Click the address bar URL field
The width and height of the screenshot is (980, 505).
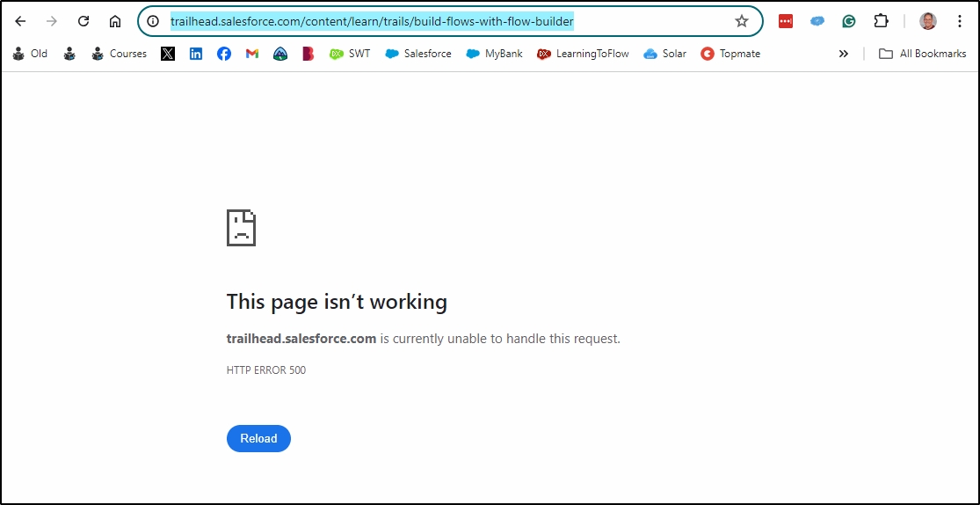[x=450, y=21]
